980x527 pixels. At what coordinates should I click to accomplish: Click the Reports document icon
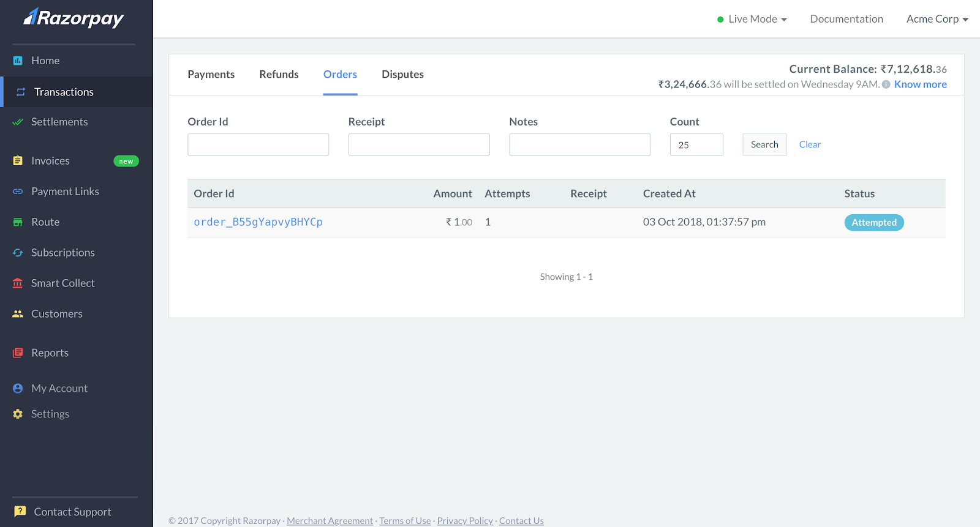point(18,353)
